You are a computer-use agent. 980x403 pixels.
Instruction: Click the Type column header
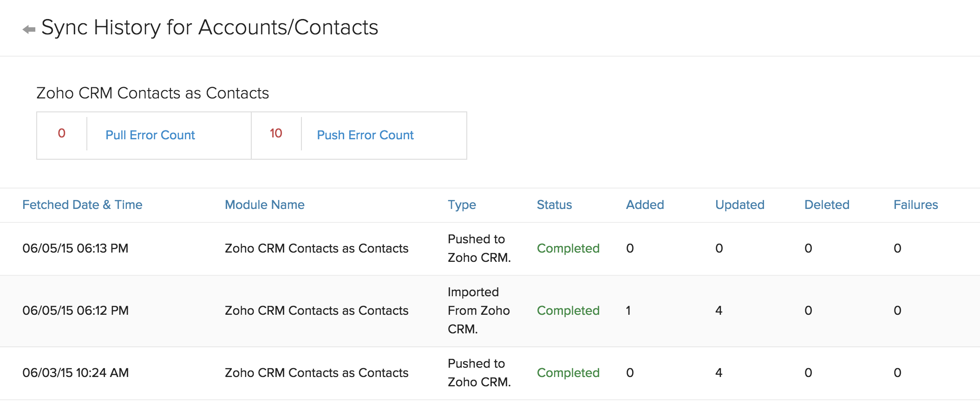point(462,205)
